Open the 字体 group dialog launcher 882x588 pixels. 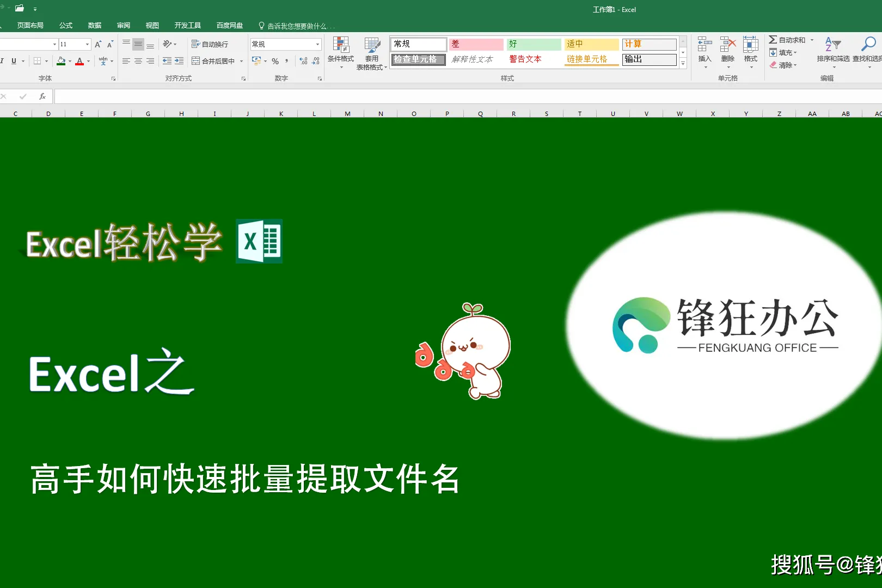pyautogui.click(x=113, y=79)
